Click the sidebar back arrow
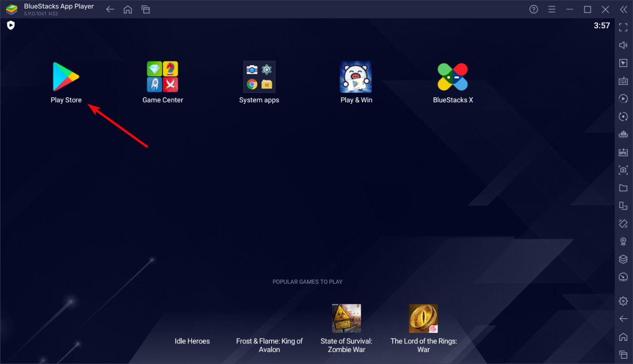Screen dimensions: 633x364 pyautogui.click(x=623, y=318)
